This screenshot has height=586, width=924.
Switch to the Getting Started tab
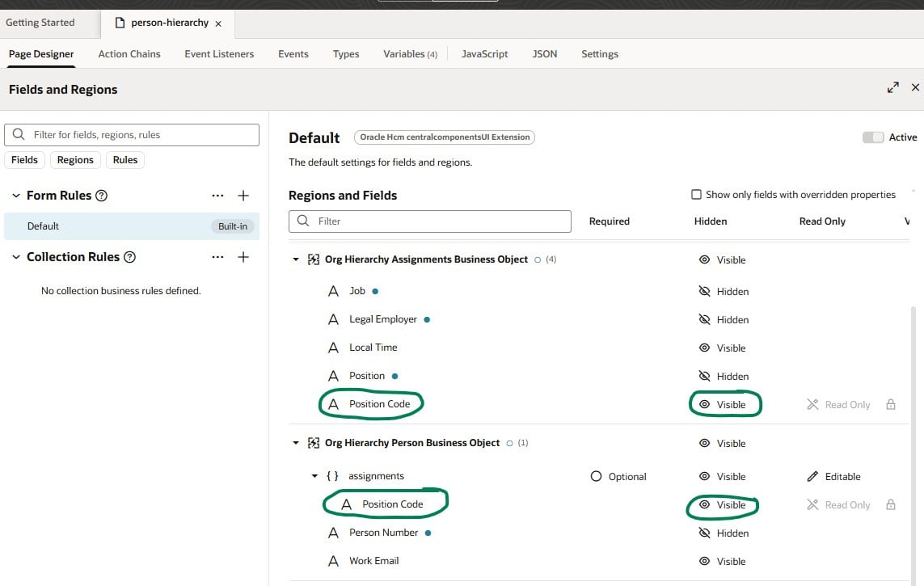[40, 23]
